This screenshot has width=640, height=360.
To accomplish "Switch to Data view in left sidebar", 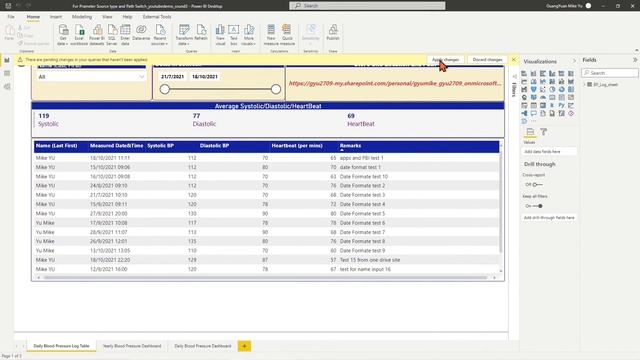I will click(x=7, y=73).
